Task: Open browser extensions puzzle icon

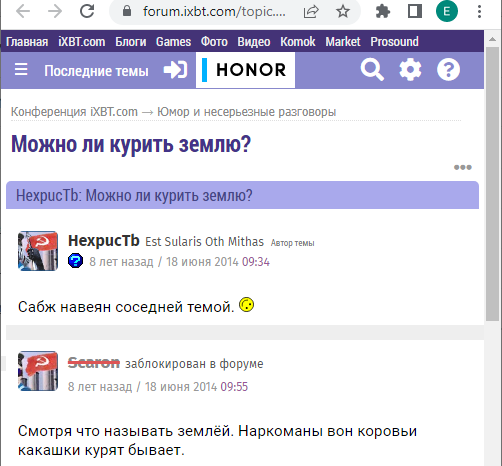Action: (x=383, y=12)
